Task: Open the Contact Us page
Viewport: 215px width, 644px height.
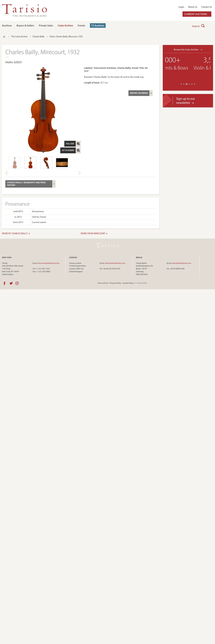Action: coord(206,7)
